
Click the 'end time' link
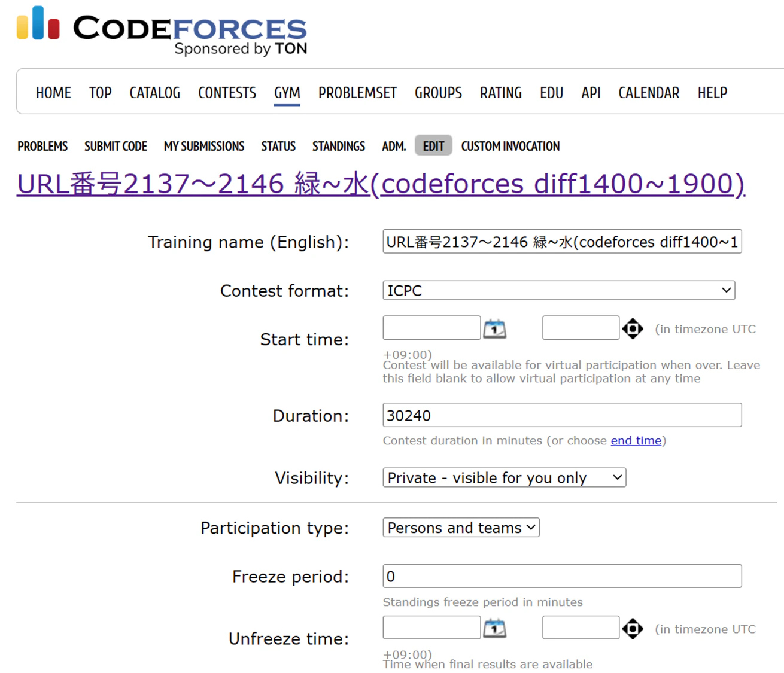click(x=636, y=441)
